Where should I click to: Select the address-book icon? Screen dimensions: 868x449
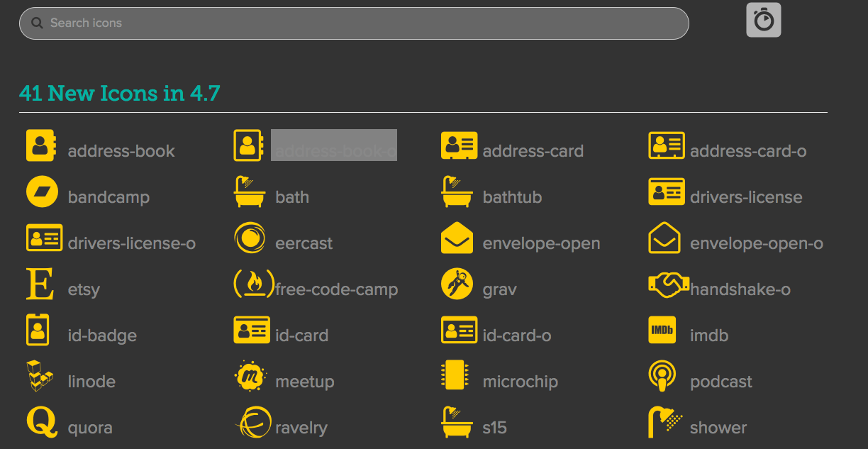click(x=40, y=145)
